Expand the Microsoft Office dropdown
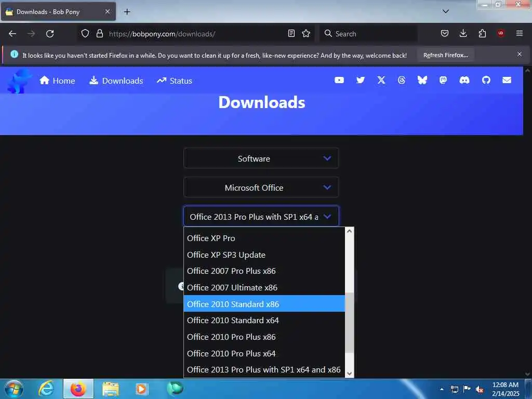 261,187
